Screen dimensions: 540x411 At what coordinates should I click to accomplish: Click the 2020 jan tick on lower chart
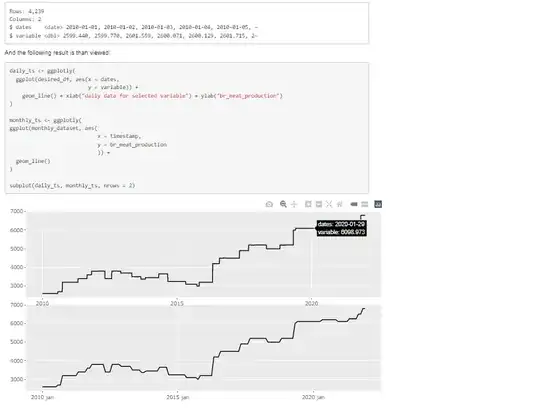[313, 397]
